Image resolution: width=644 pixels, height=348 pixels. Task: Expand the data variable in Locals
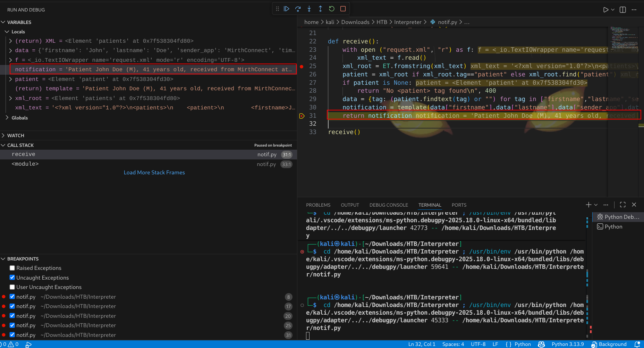[11, 50]
